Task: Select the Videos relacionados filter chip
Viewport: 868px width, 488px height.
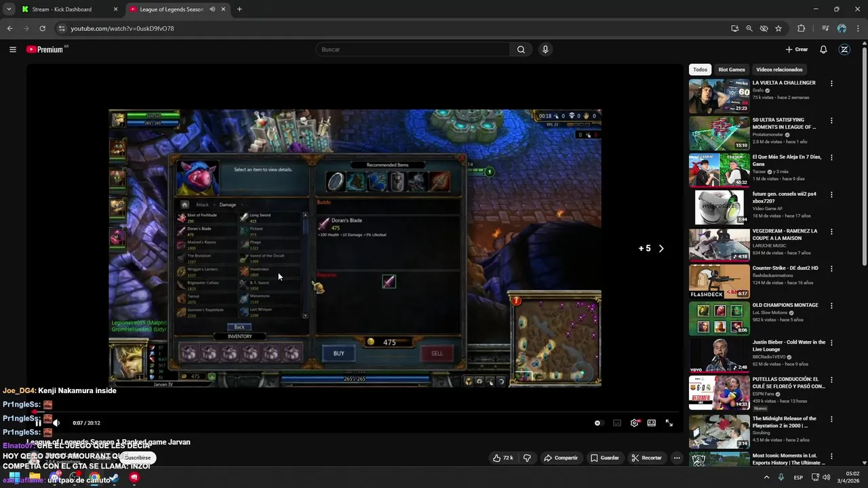Action: point(779,70)
